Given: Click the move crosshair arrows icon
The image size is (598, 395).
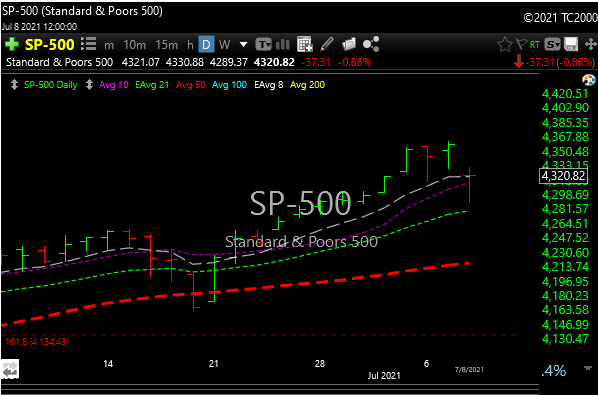Looking at the screenshot, I should click(590, 45).
